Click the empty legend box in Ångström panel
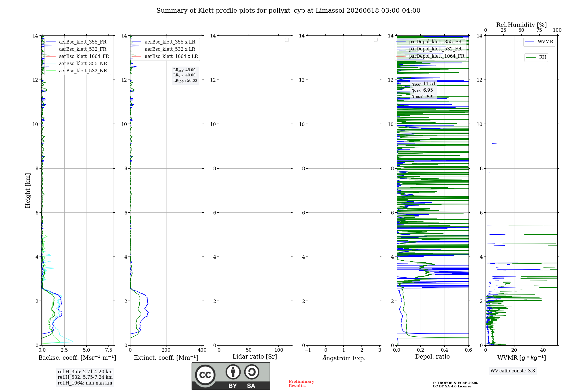 click(x=376, y=40)
